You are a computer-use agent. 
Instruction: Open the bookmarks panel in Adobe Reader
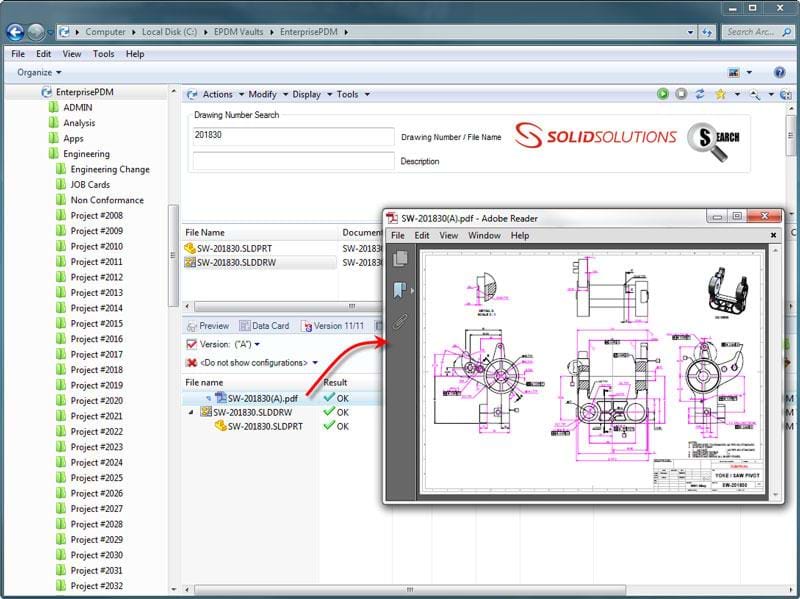click(400, 291)
